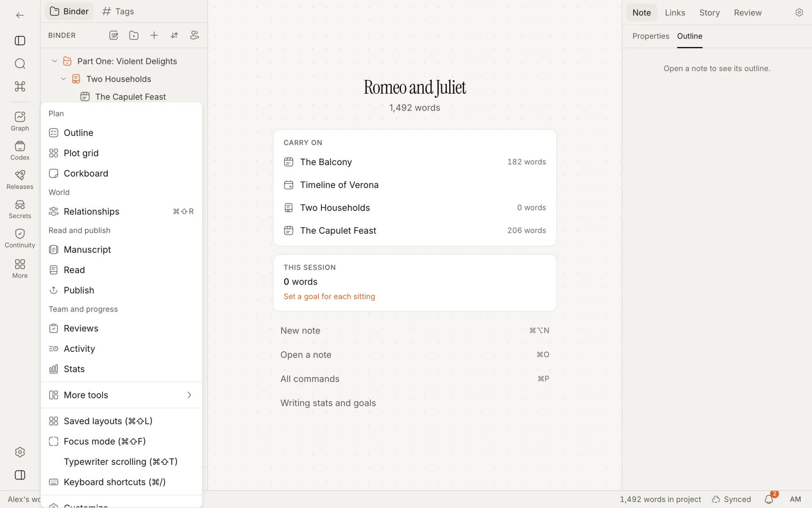
Task: Open inspector settings gear icon
Action: [x=799, y=13]
